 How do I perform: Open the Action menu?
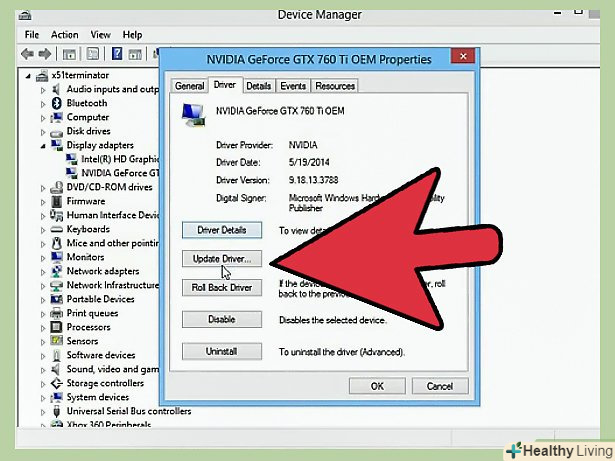coord(64,35)
